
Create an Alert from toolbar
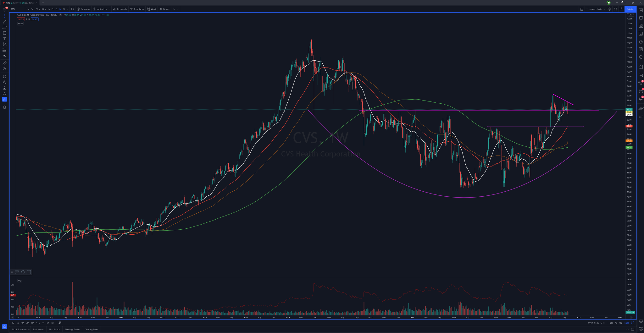[x=152, y=9]
